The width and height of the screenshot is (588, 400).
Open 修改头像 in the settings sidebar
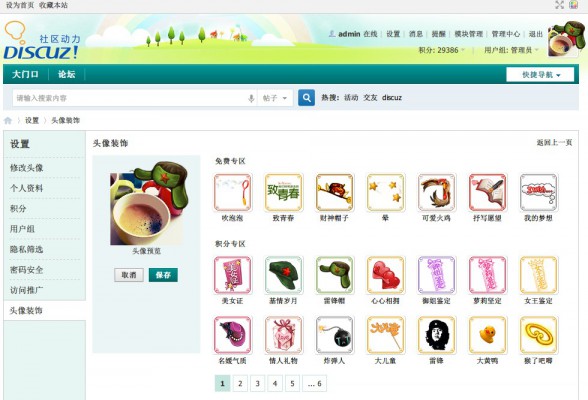[27, 168]
